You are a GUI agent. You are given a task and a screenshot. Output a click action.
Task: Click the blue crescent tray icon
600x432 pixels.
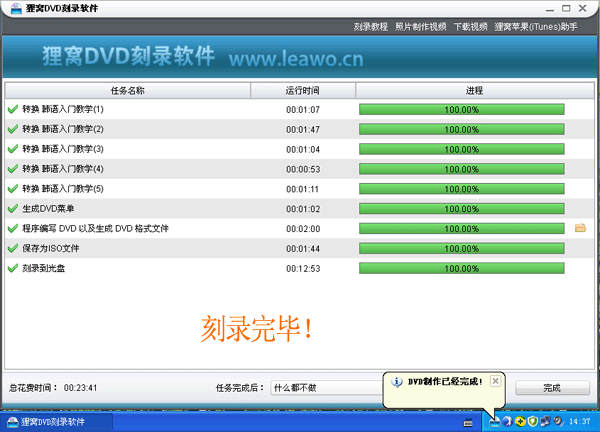coord(507,422)
